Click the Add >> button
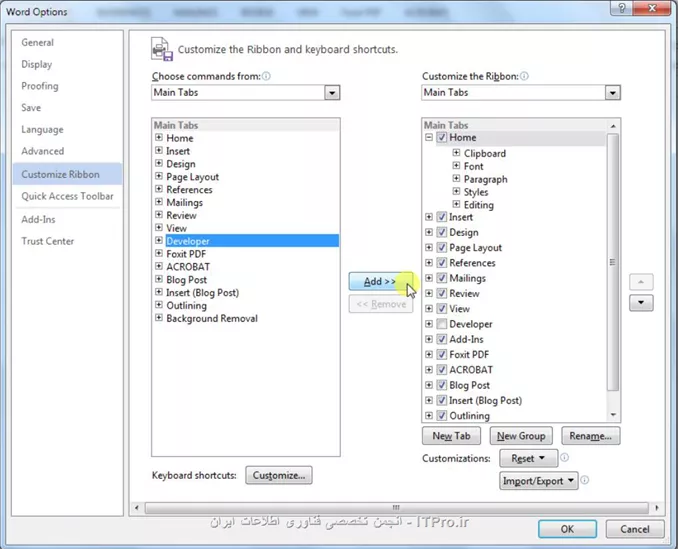 [x=381, y=281]
